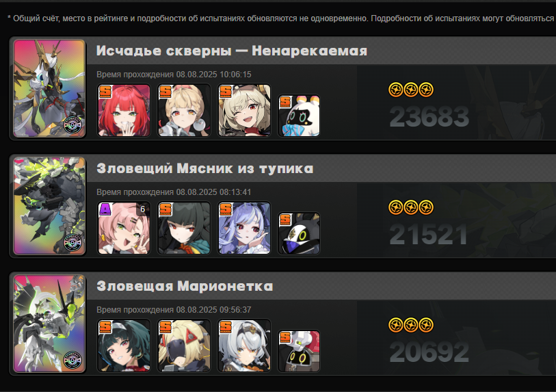
Task: Click the silver-haired agent portrait
Action: click(x=244, y=346)
